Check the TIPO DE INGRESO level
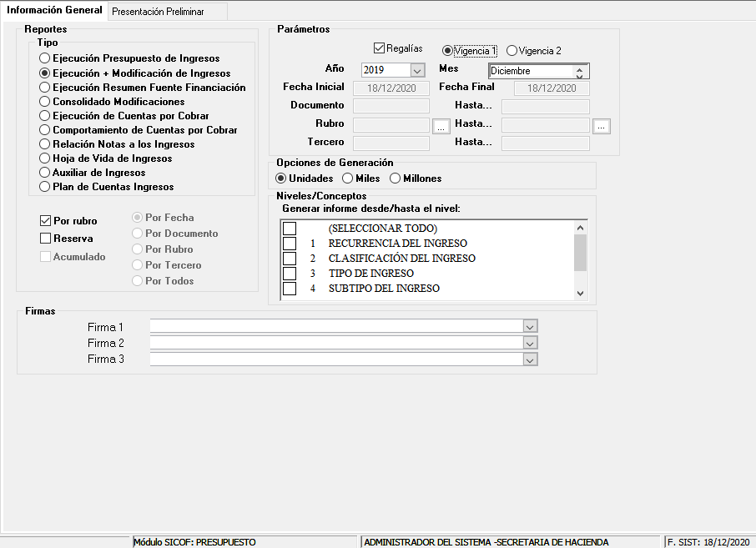Viewport: 756px width, 548px height. 290,274
